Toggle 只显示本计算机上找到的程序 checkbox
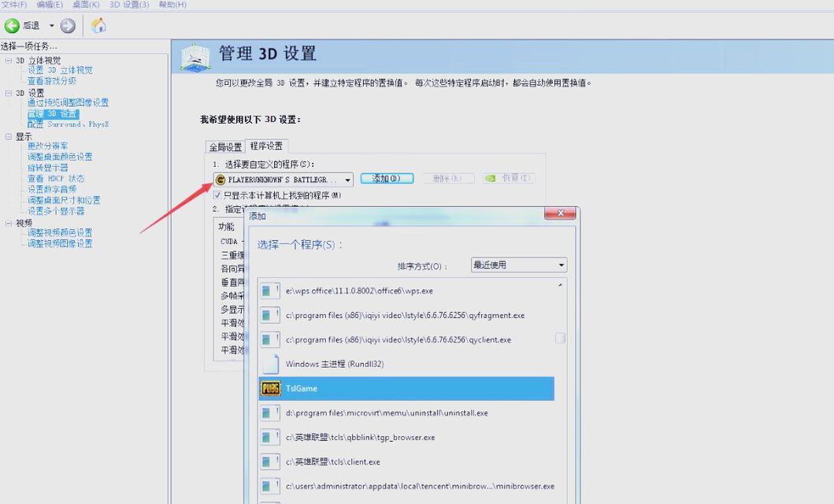Viewport: 834px width, 504px height. tap(217, 195)
